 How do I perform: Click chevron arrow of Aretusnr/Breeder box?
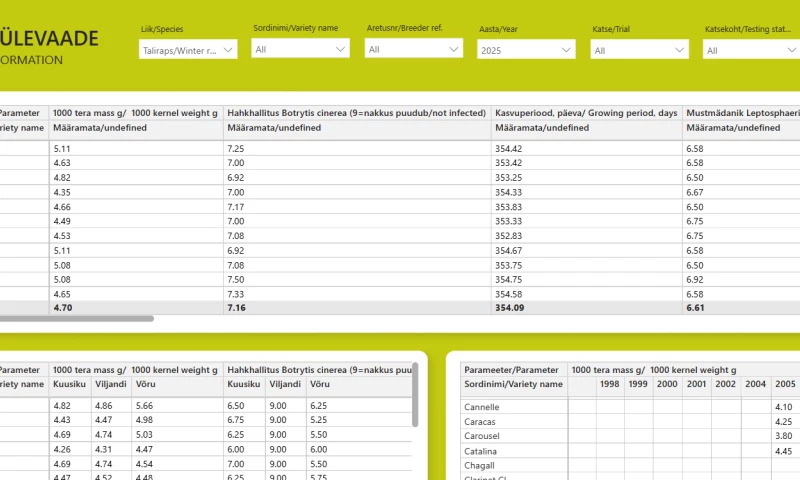coord(454,49)
